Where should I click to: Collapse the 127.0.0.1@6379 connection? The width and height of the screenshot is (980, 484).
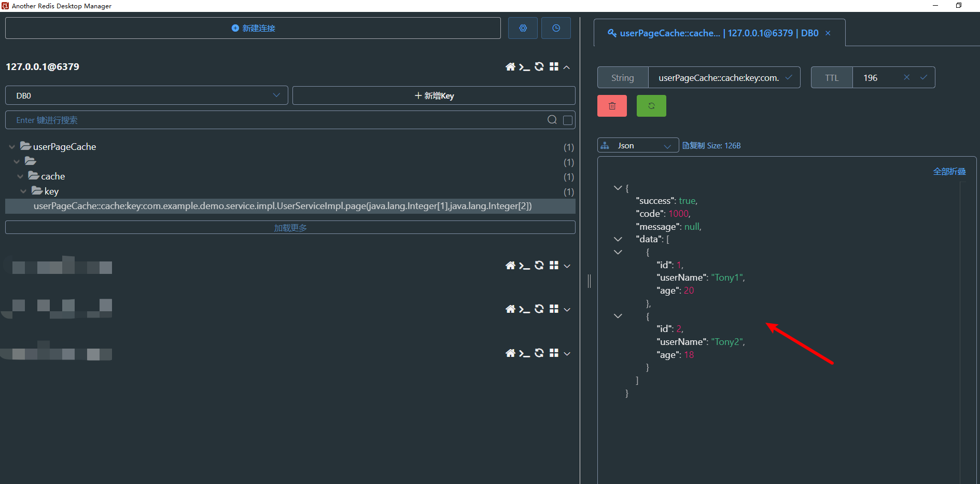567,67
